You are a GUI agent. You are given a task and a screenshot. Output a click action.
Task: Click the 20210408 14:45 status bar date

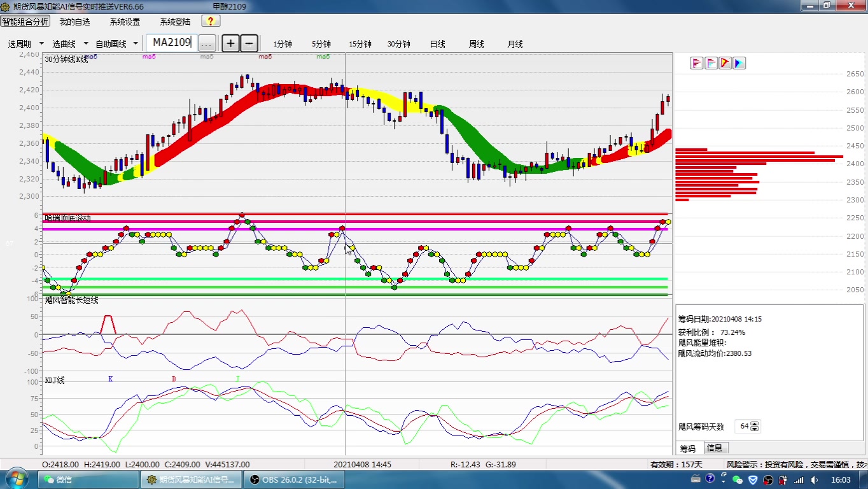pyautogui.click(x=362, y=465)
